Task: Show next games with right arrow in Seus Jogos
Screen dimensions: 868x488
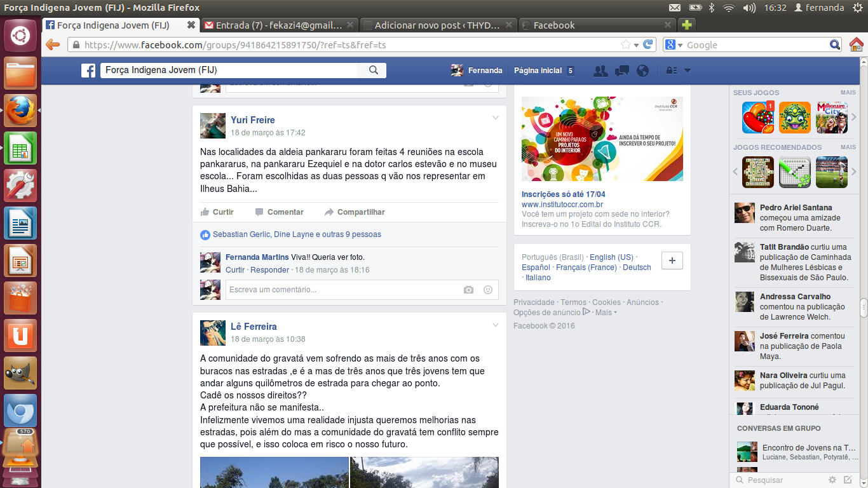Action: click(854, 118)
